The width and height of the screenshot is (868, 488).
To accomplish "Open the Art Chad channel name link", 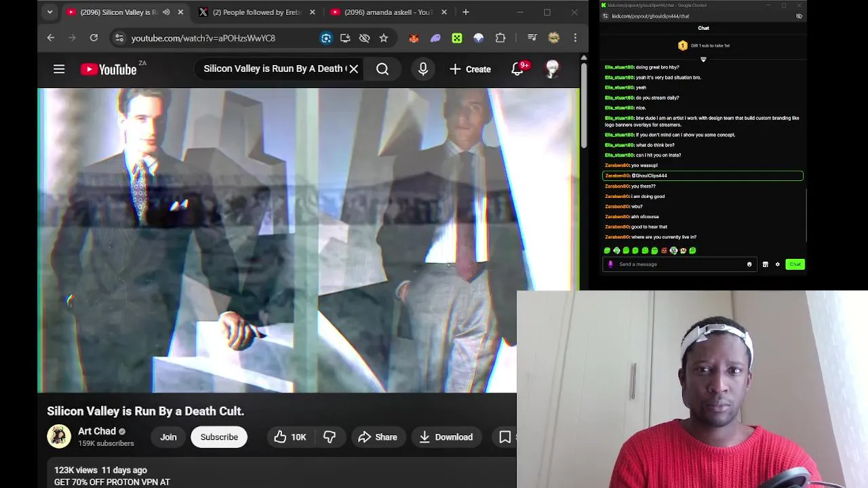I will point(97,431).
